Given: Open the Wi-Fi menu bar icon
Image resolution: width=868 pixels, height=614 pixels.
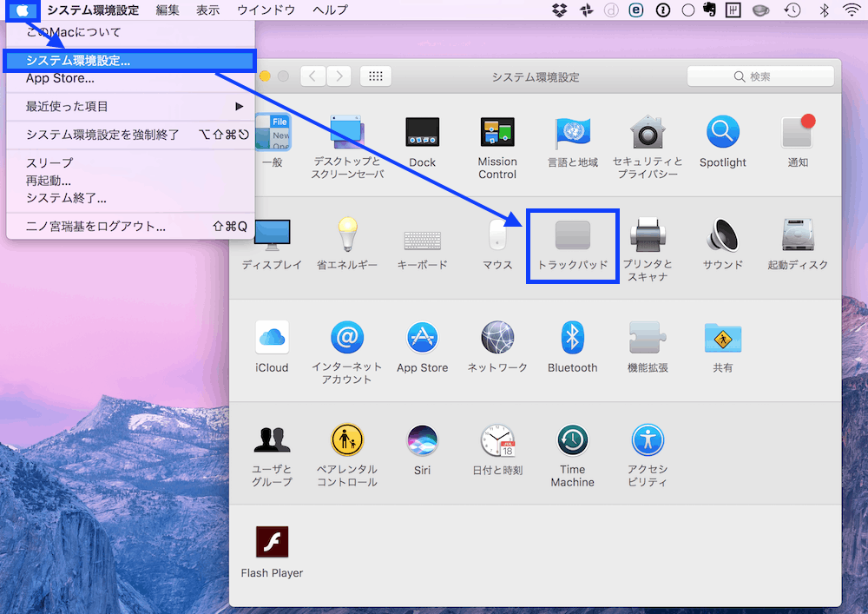Looking at the screenshot, I should point(852,10).
